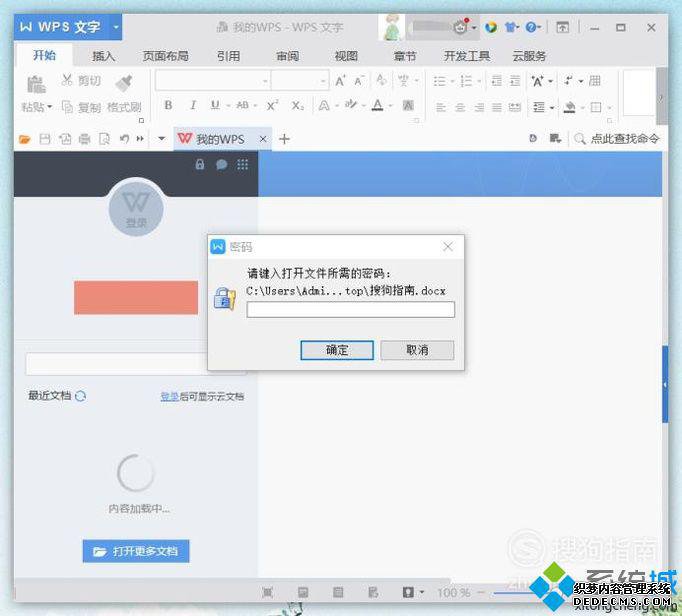Screen dimensions: 682x616
Task: Expand the quick access toolbar dropdown arrow
Action: click(161, 139)
